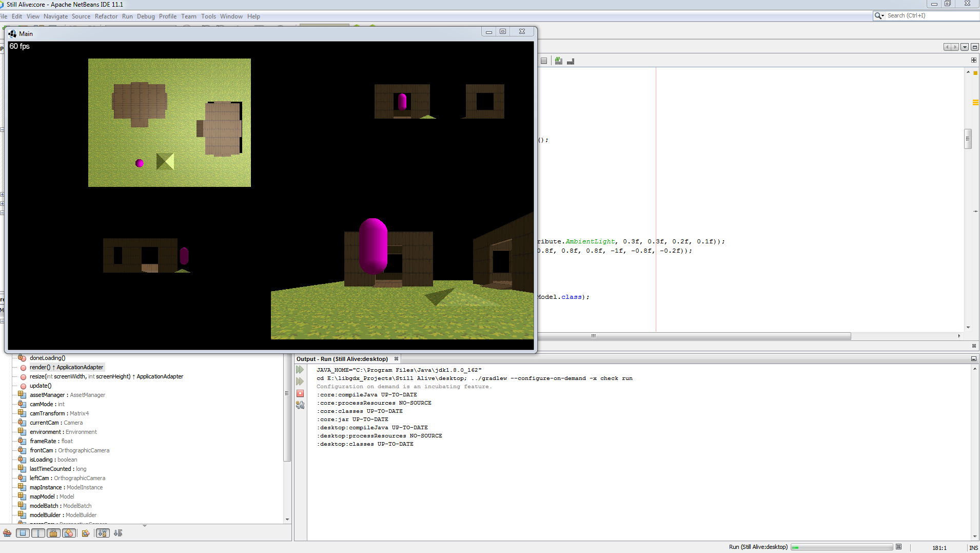Click the green comment lines editor icon

click(559, 61)
